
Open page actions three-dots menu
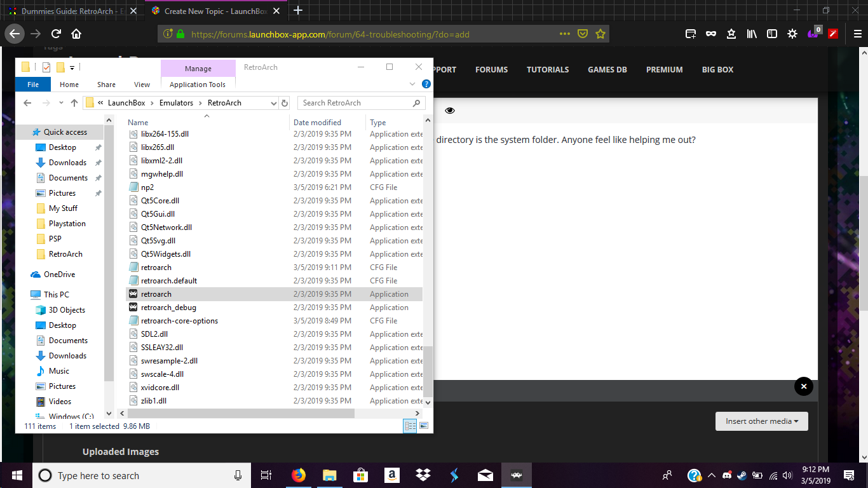(x=565, y=34)
